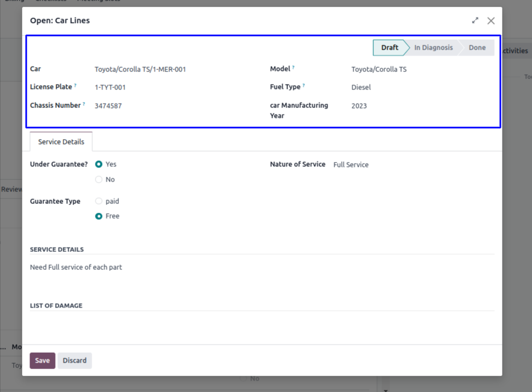Screen dimensions: 532x392
Task: Discard changes to car line
Action: 75,360
